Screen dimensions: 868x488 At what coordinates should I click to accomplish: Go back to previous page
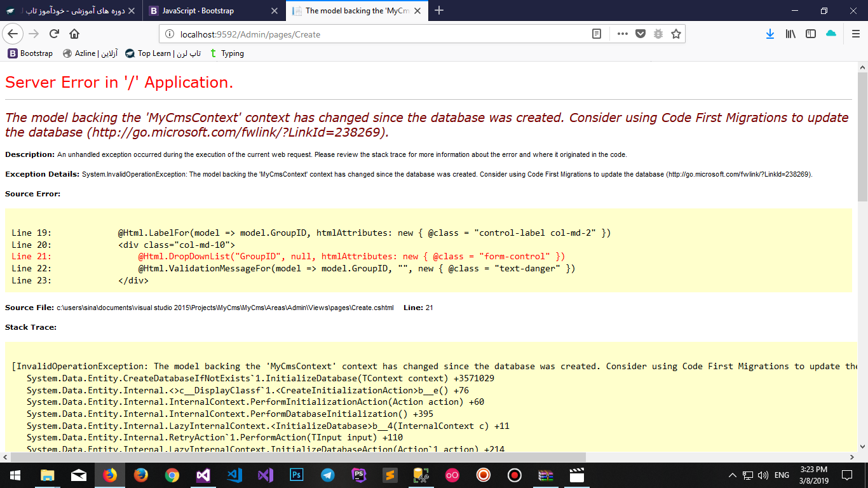[11, 34]
